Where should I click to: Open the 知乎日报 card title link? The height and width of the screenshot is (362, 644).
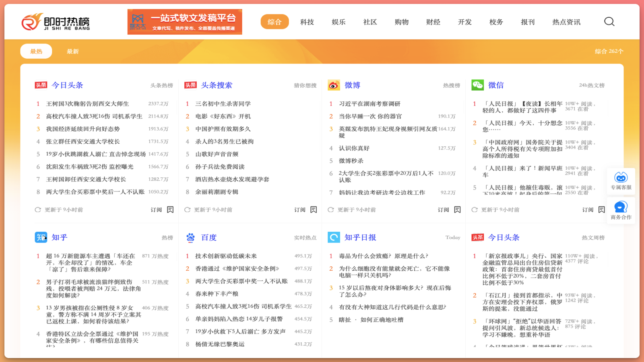360,237
